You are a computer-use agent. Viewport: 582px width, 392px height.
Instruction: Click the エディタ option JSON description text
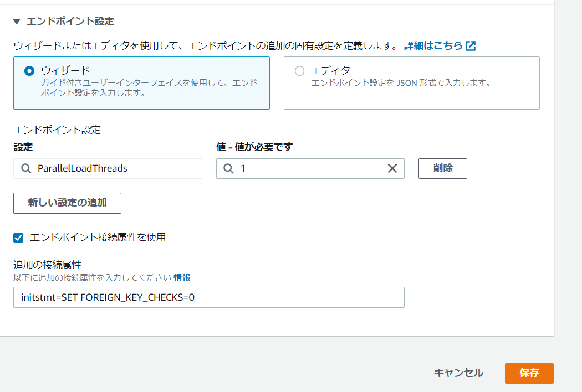pyautogui.click(x=401, y=82)
